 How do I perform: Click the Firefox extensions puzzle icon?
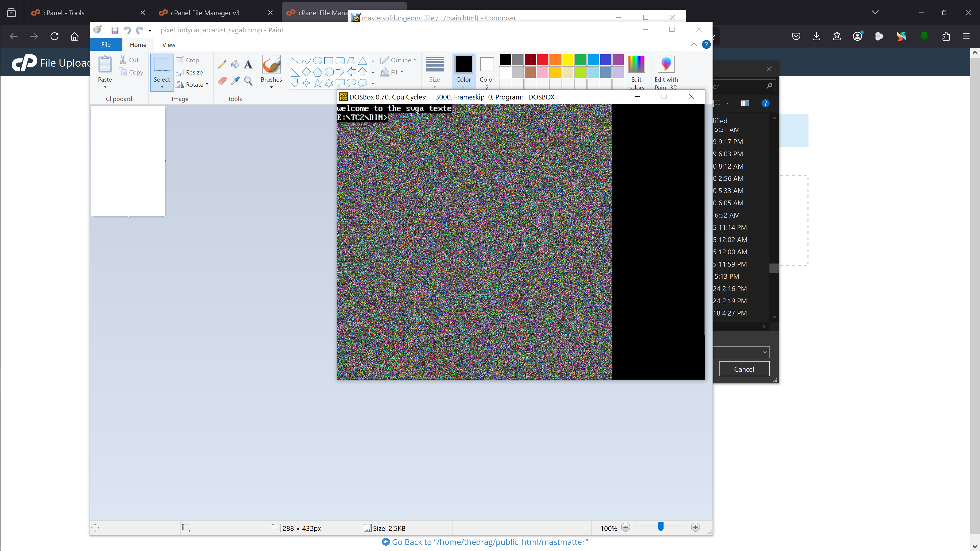[x=946, y=36]
